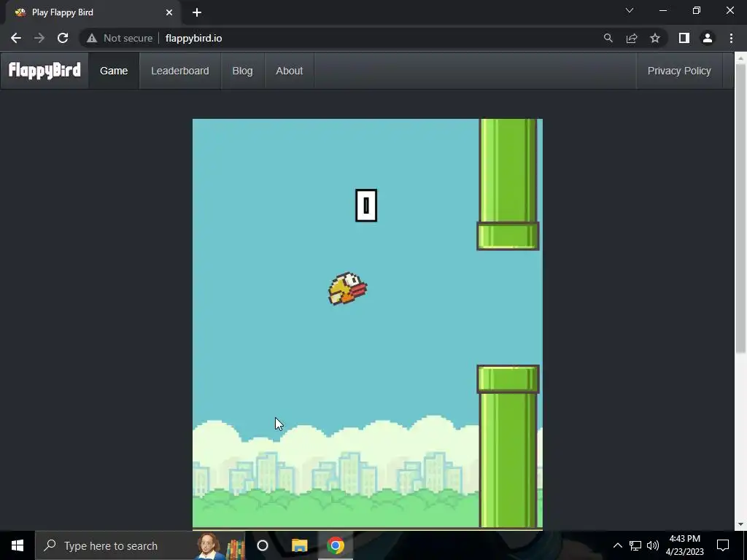Open the notification center icon

coord(723,545)
